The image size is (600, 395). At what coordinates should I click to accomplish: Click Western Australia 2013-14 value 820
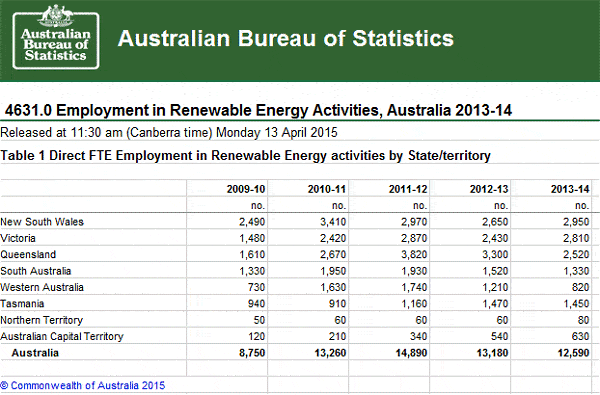click(x=580, y=287)
